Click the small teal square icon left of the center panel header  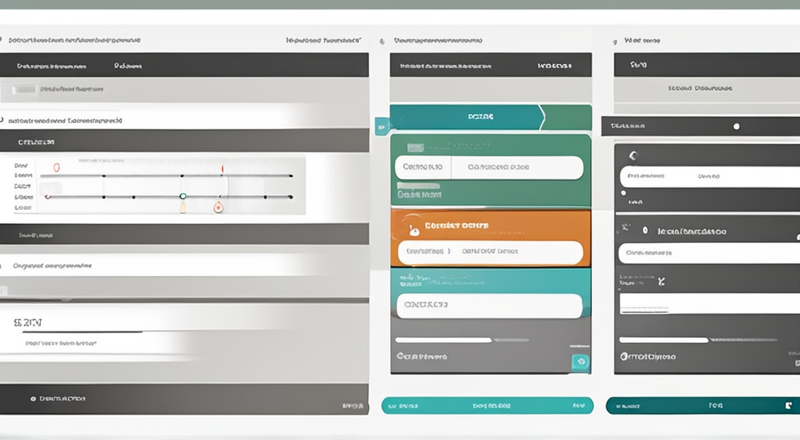[380, 128]
